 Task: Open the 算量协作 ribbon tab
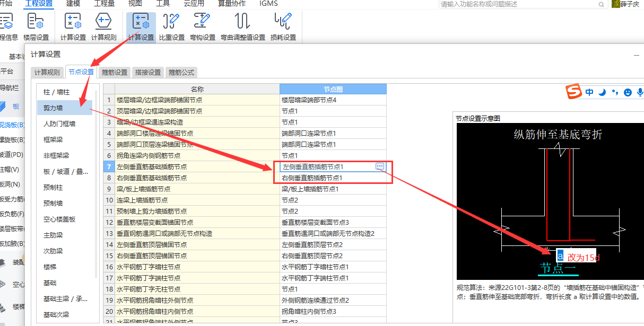[232, 4]
